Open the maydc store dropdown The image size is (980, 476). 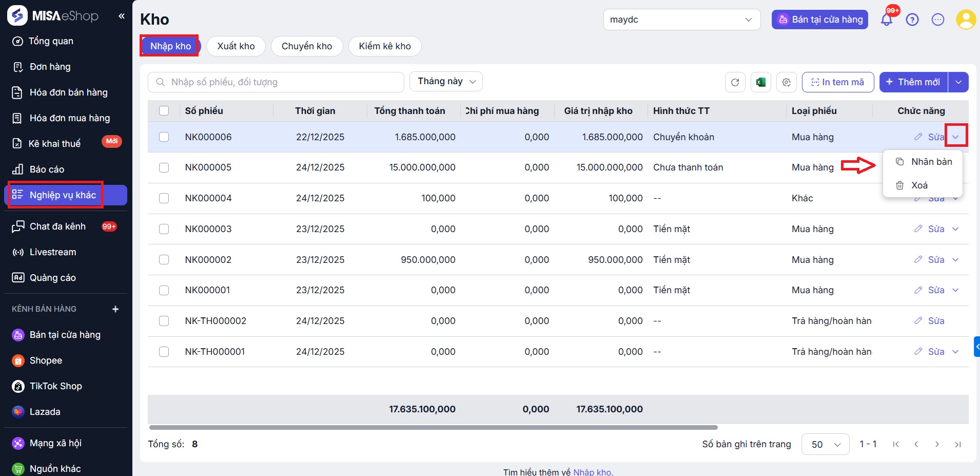[681, 20]
